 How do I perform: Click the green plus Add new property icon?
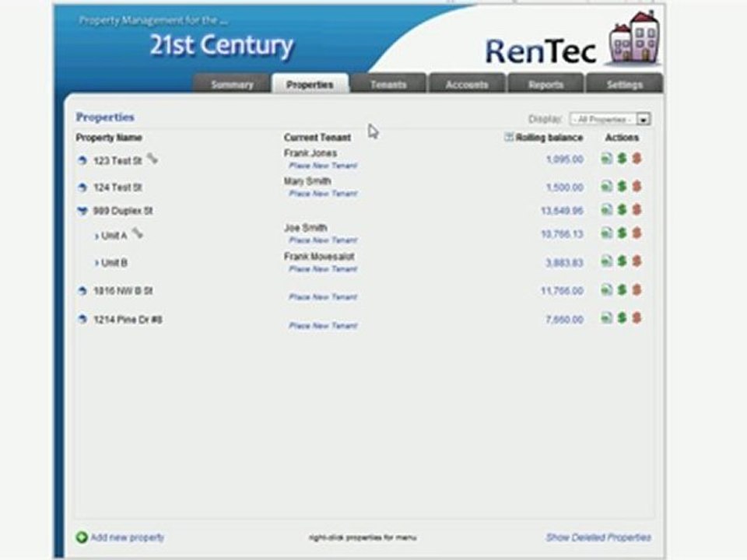[x=82, y=537]
